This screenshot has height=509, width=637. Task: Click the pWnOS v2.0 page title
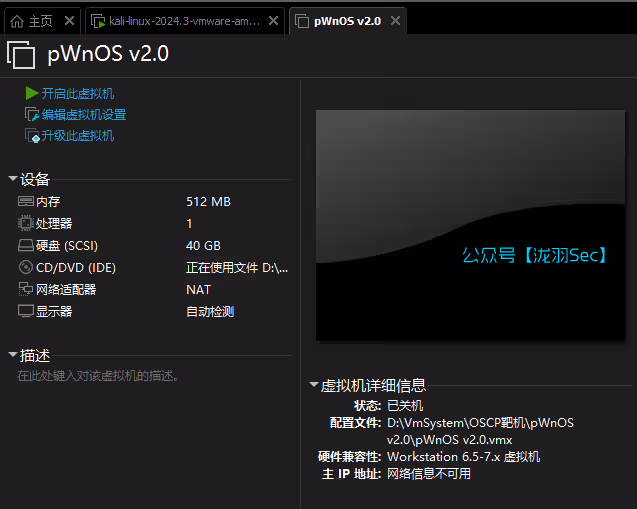(108, 54)
